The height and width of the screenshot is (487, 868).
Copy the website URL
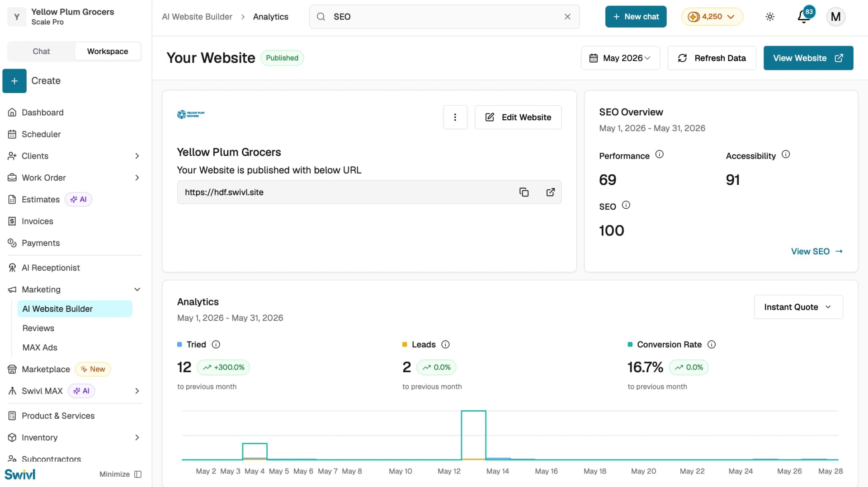click(524, 192)
